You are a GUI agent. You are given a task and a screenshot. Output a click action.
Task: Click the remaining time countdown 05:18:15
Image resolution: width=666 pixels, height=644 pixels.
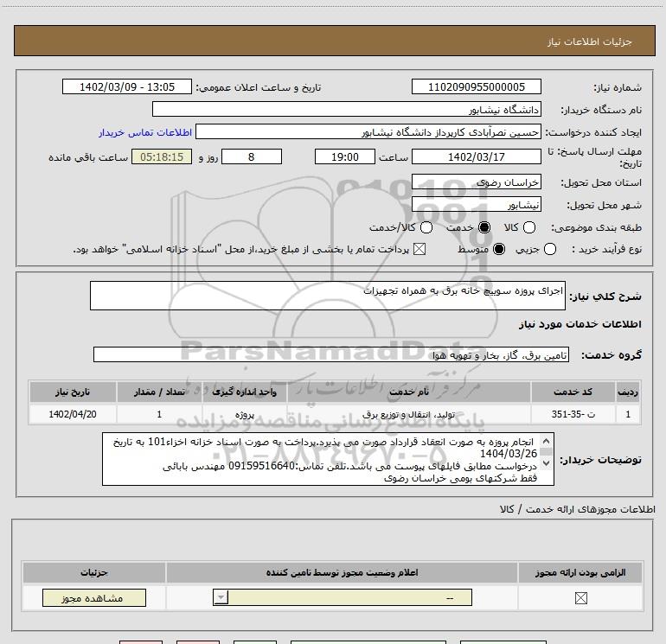click(x=162, y=156)
